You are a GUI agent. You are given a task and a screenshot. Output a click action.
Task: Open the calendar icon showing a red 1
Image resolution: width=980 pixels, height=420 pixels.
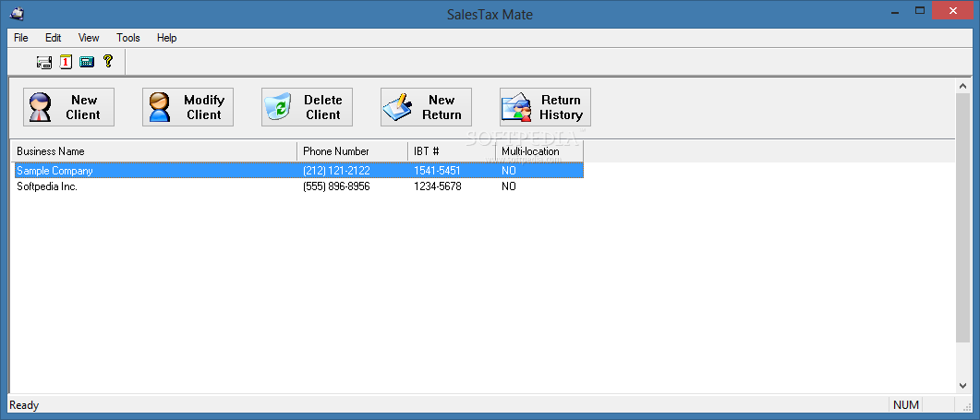[x=66, y=62]
